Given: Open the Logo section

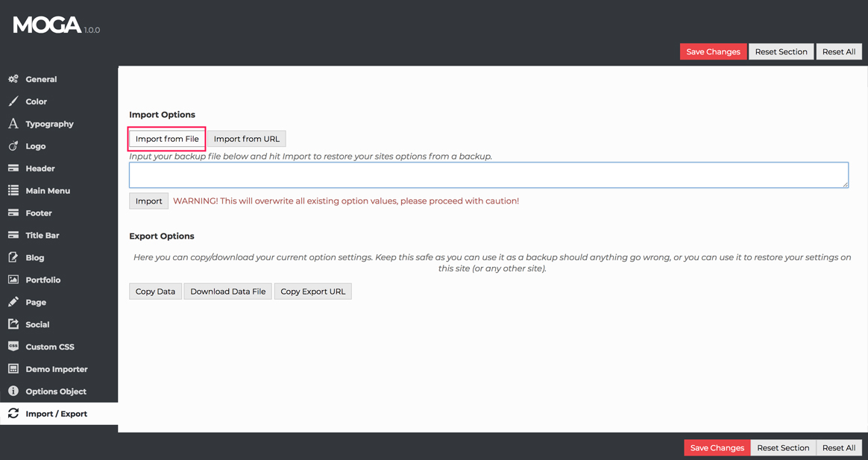Looking at the screenshot, I should (59, 146).
